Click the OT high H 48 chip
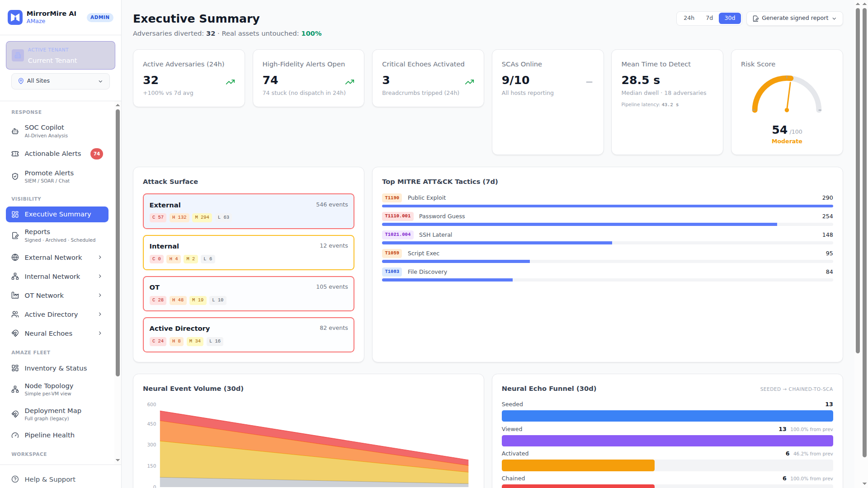Viewport: 868px width, 488px height. tap(178, 300)
